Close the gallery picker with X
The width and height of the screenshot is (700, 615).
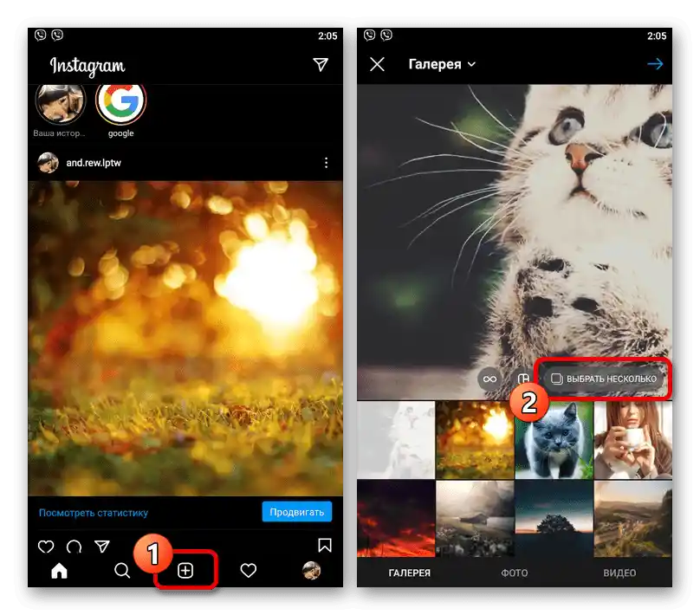(377, 64)
